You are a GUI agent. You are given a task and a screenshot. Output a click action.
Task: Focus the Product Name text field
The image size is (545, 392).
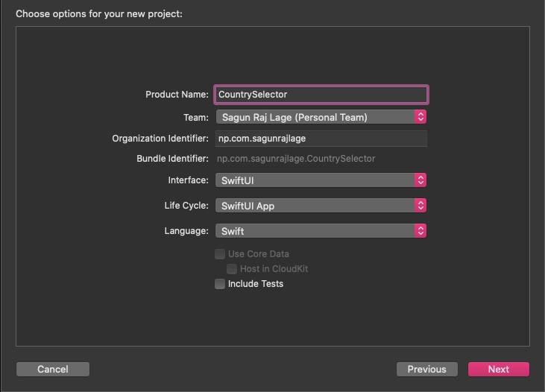pos(321,95)
